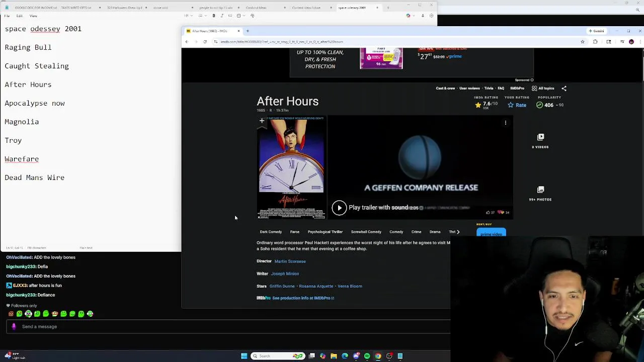Open Notepad File menu

7,16
